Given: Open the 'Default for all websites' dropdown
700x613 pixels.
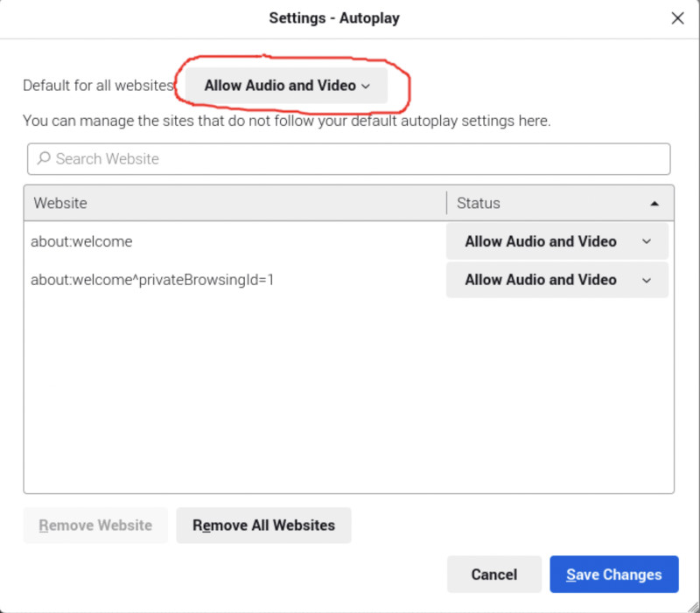Looking at the screenshot, I should point(286,86).
